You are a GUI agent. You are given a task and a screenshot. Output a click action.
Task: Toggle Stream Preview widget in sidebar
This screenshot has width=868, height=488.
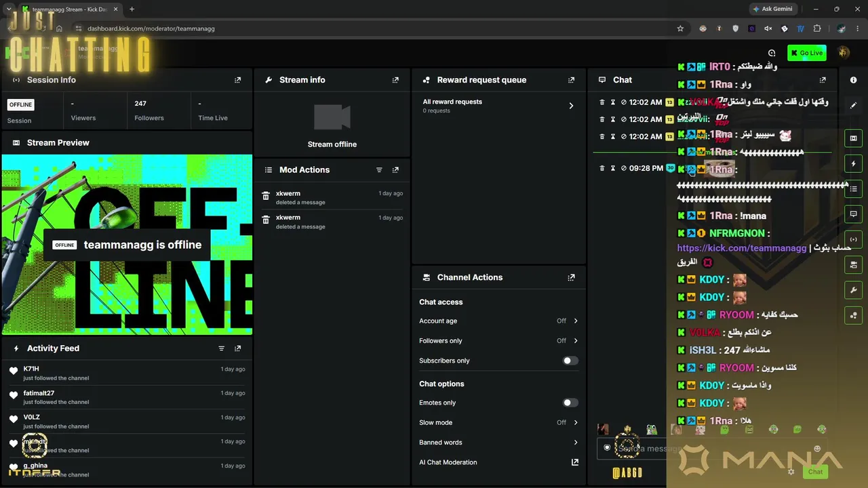point(853,138)
